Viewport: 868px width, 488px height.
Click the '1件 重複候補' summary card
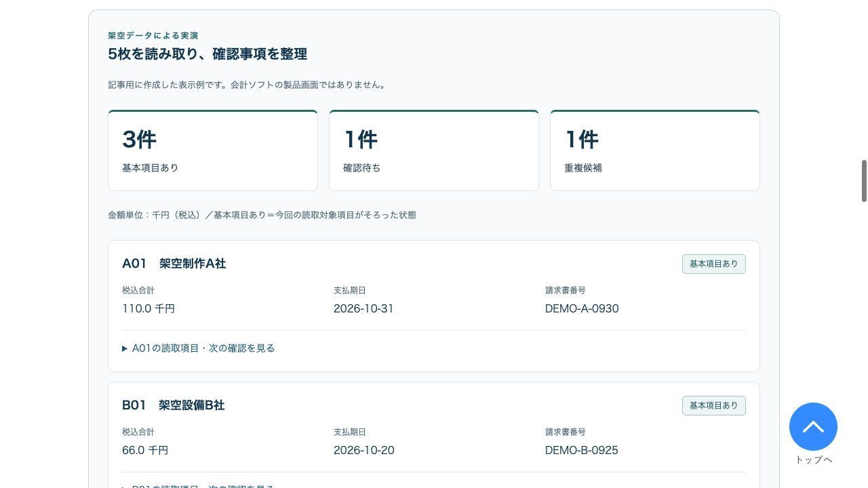tap(655, 150)
